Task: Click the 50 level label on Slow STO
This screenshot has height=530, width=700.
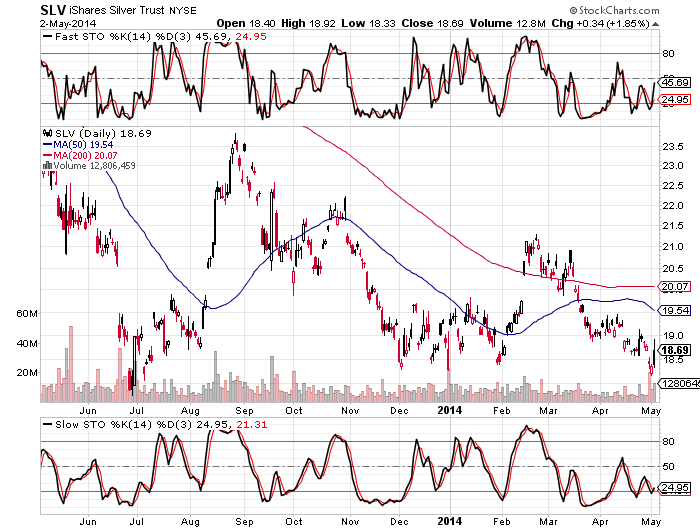Action: (x=668, y=467)
